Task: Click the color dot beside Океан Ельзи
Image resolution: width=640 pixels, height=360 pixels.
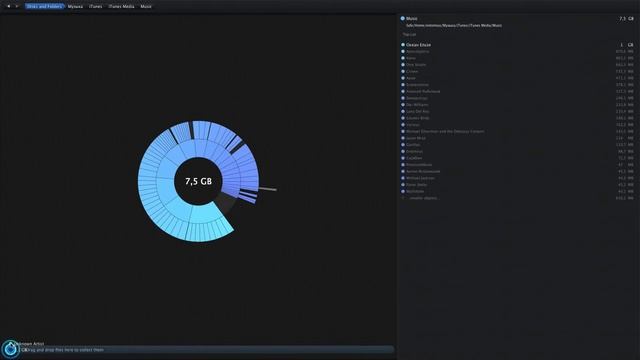Action: (403, 45)
